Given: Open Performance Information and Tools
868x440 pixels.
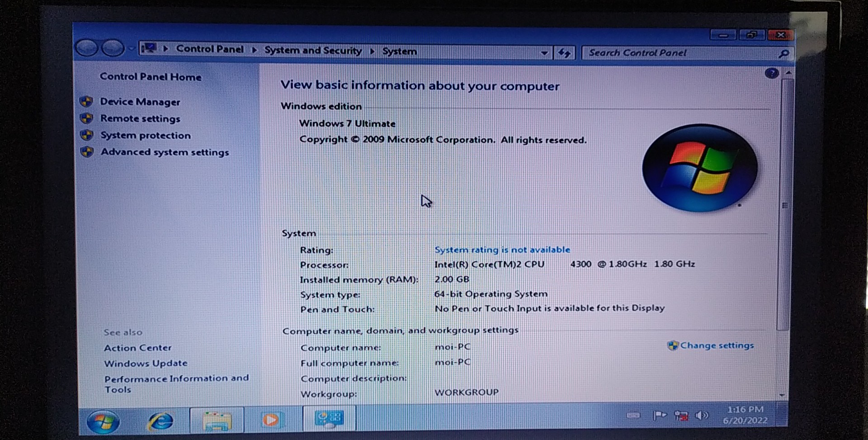Looking at the screenshot, I should [x=176, y=383].
